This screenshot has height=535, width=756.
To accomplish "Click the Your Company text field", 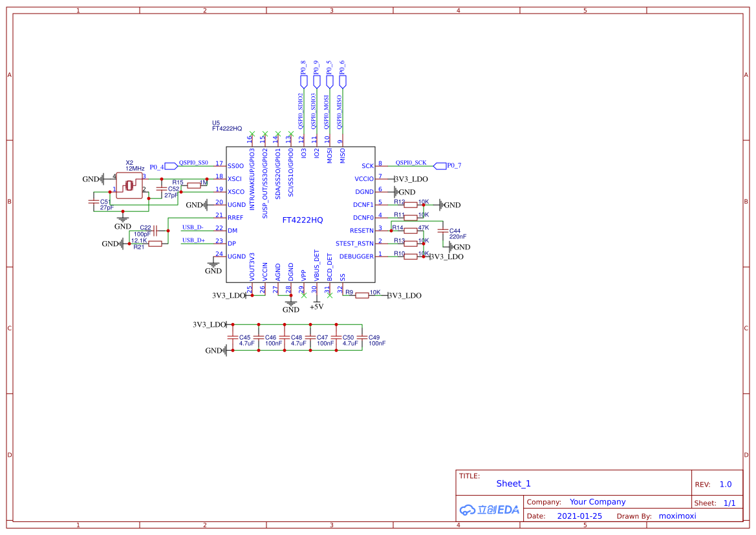I will click(x=597, y=502).
